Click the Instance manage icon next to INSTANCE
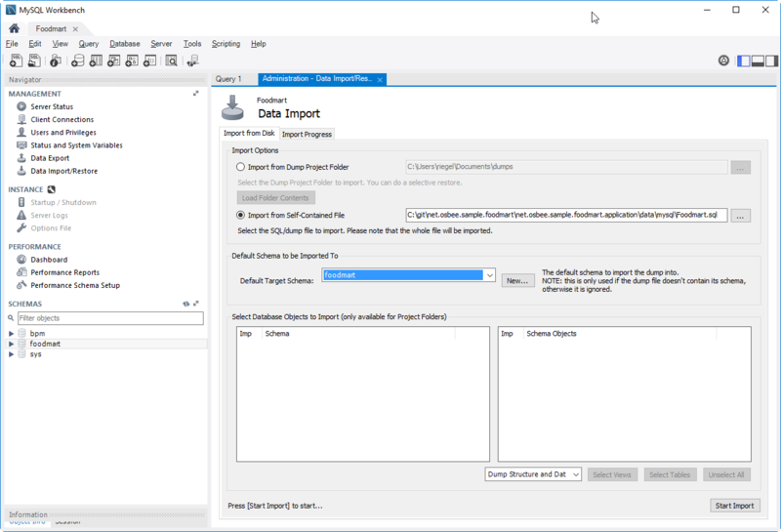The height and width of the screenshot is (532, 781). [52, 189]
